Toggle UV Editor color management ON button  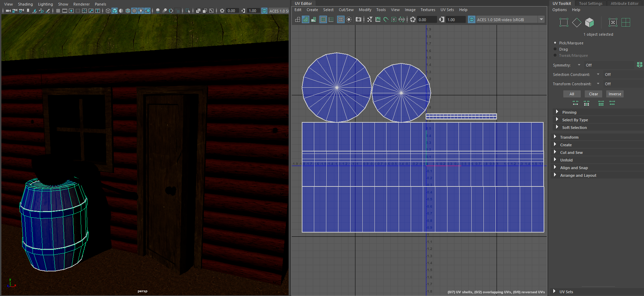[x=471, y=20]
